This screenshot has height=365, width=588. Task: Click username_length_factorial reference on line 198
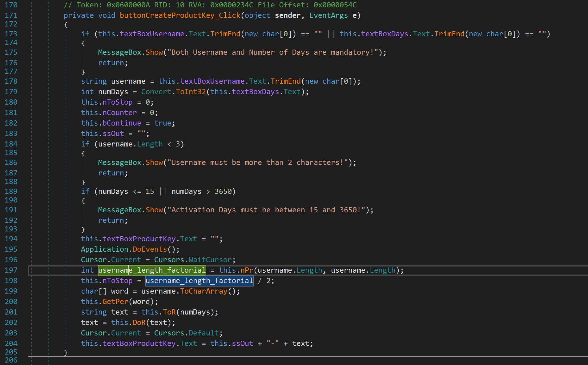tap(199, 281)
